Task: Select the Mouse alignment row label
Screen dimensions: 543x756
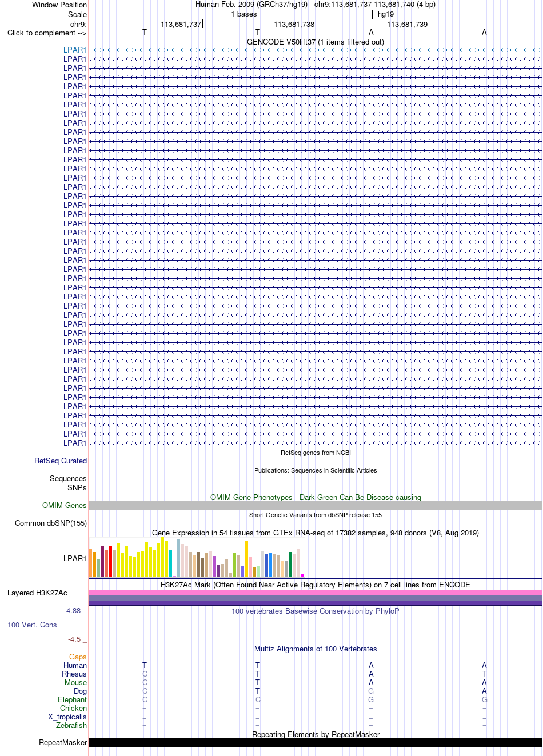Action: pos(75,682)
